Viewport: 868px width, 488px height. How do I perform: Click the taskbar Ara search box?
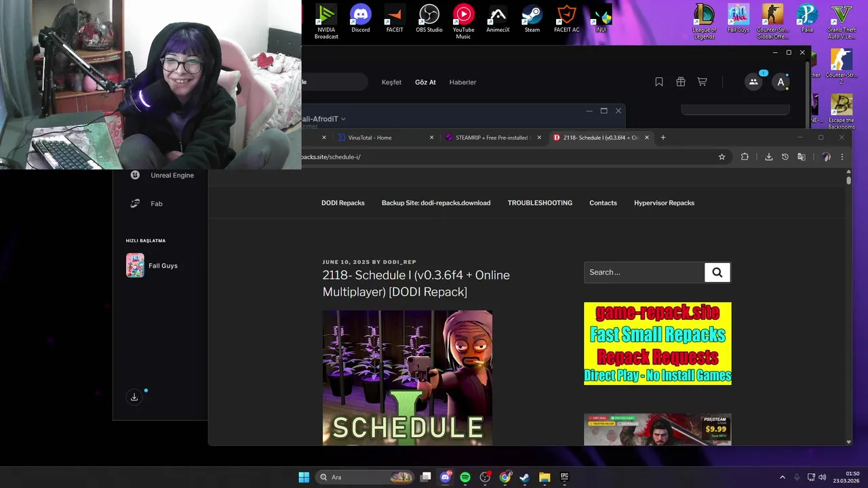pos(366,477)
